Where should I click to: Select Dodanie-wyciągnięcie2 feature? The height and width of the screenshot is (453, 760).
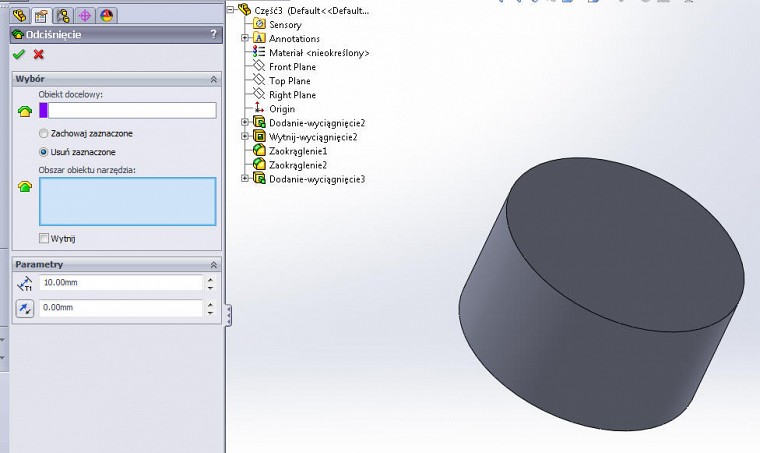[x=317, y=123]
